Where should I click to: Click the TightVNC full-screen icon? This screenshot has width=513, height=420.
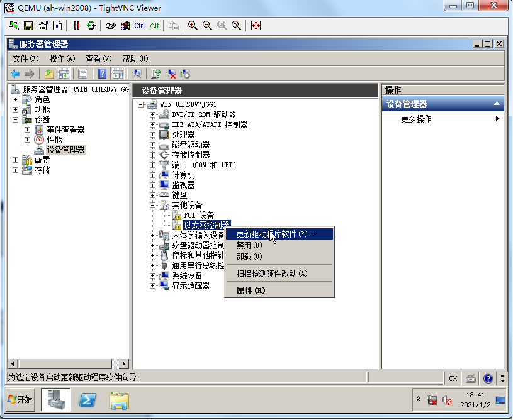[x=256, y=26]
